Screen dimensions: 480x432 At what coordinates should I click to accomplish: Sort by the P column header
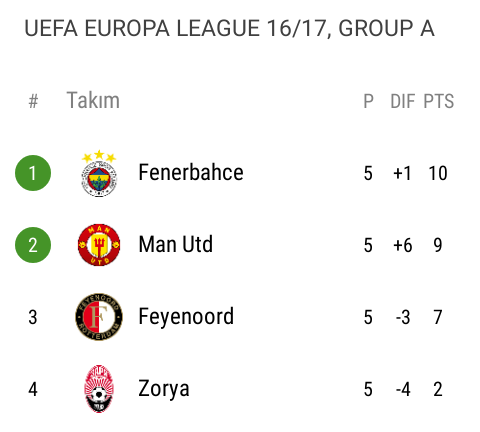pos(368,101)
